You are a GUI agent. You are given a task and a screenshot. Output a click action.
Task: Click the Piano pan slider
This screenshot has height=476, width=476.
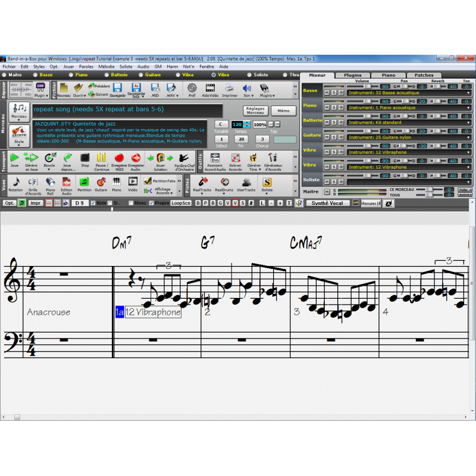(404, 101)
